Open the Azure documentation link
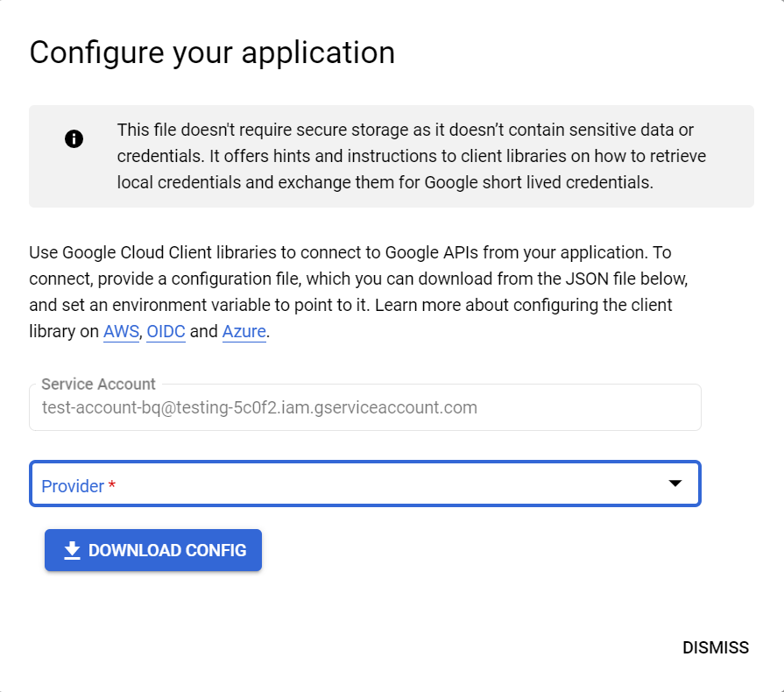Viewport: 784px width, 692px height. (244, 331)
